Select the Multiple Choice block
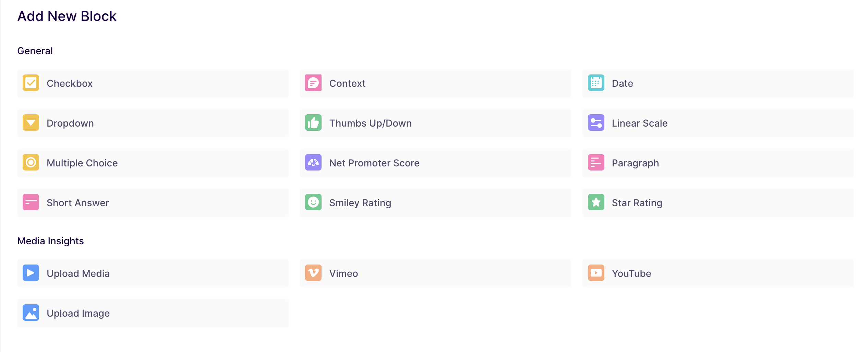Viewport: 868px width, 352px height. [x=153, y=163]
